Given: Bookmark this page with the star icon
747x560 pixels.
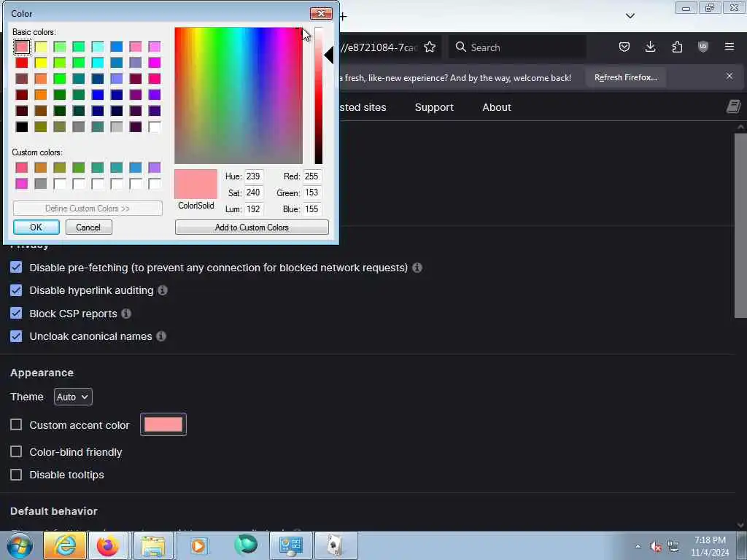Looking at the screenshot, I should (x=430, y=47).
